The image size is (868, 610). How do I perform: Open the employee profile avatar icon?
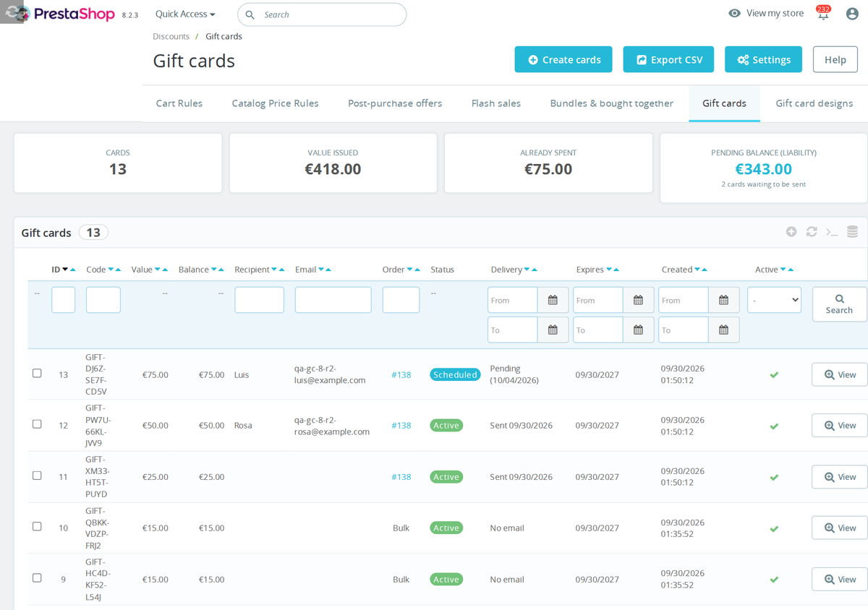tap(852, 14)
